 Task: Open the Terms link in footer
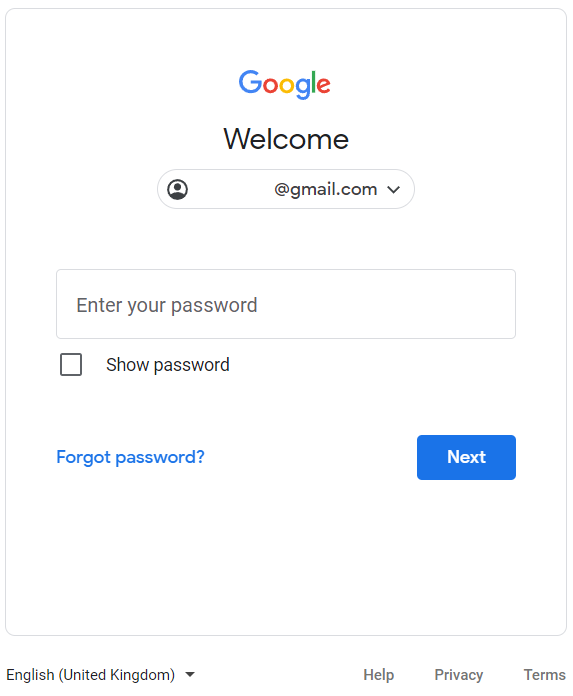[x=545, y=675]
